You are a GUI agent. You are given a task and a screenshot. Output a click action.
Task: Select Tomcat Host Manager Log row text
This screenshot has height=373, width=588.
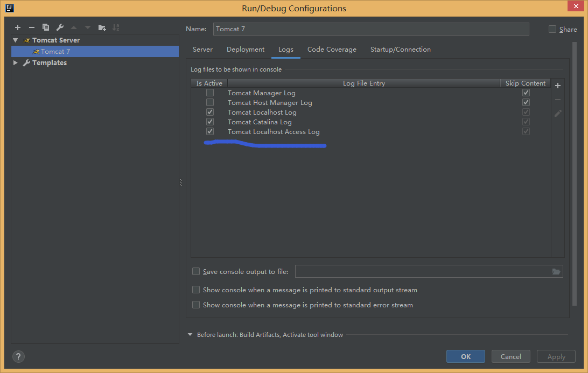[270, 103]
